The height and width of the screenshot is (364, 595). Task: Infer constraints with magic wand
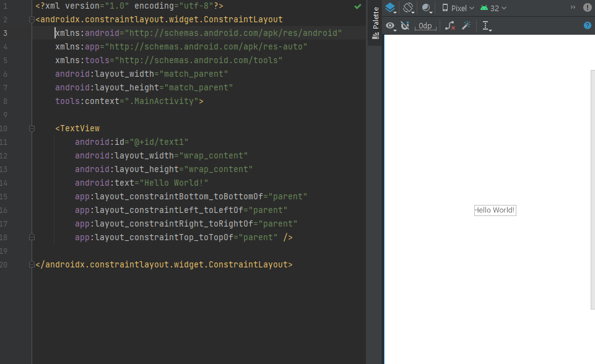pyautogui.click(x=466, y=25)
